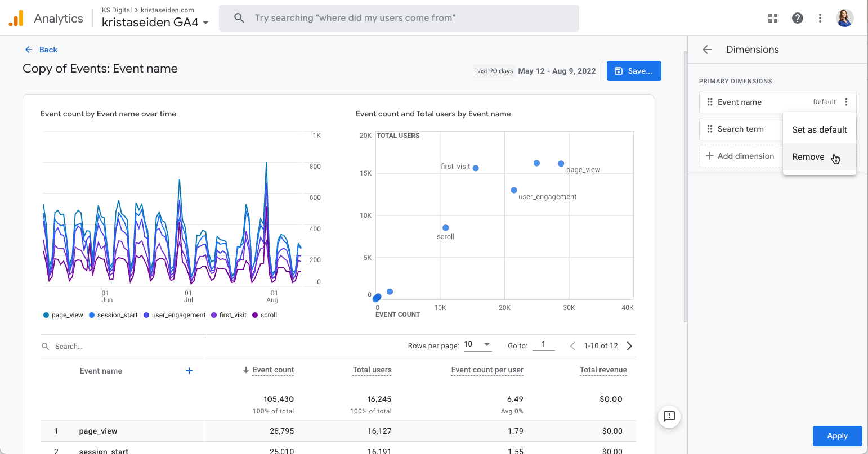The width and height of the screenshot is (868, 454).
Task: Expand the kristaseiden GA4 property selector
Action: point(155,23)
